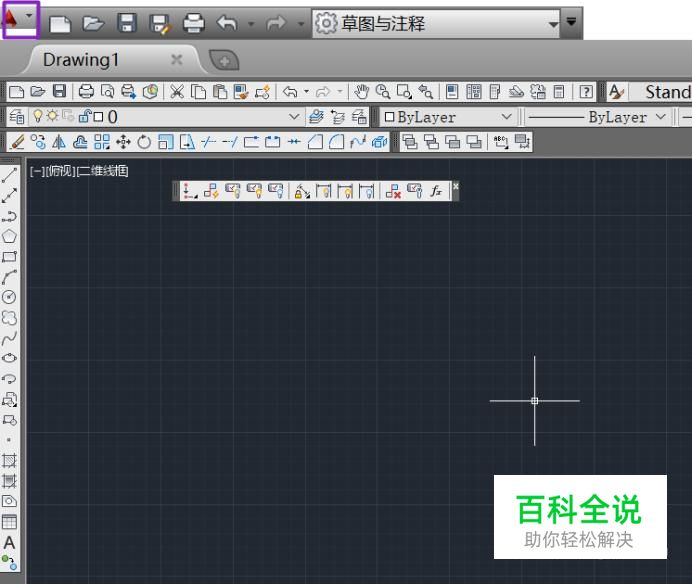Click the Cut scissors icon

pyautogui.click(x=177, y=92)
